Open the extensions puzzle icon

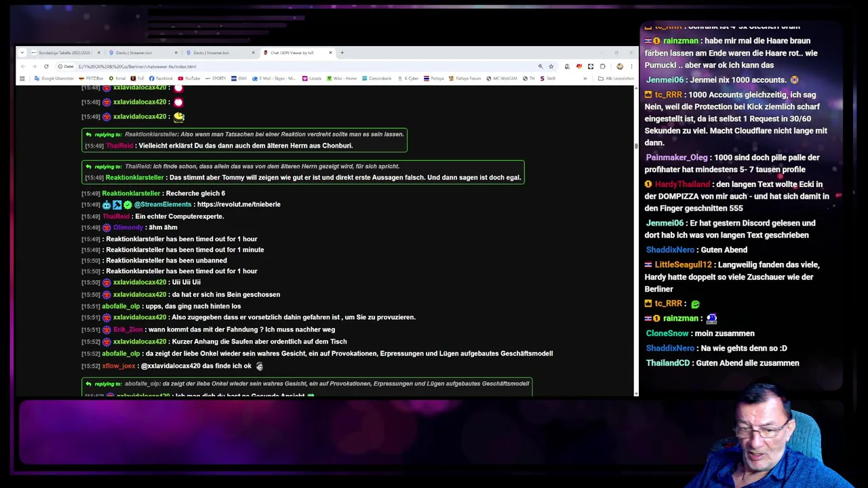(602, 66)
